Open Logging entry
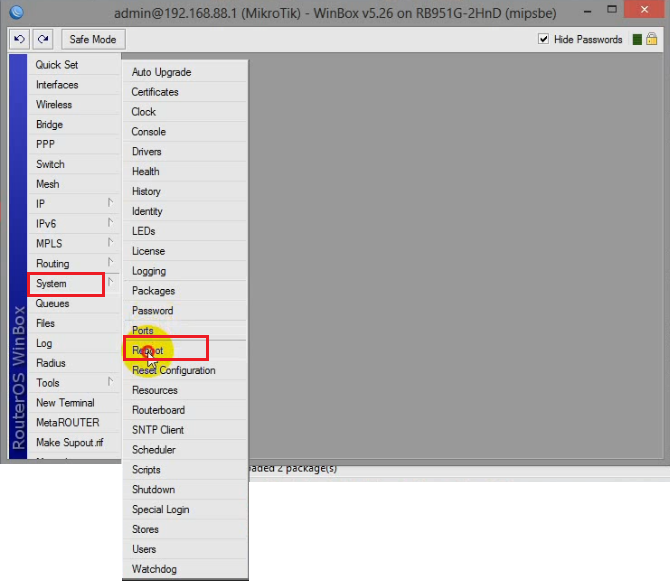Image resolution: width=670 pixels, height=581 pixels. click(185, 271)
